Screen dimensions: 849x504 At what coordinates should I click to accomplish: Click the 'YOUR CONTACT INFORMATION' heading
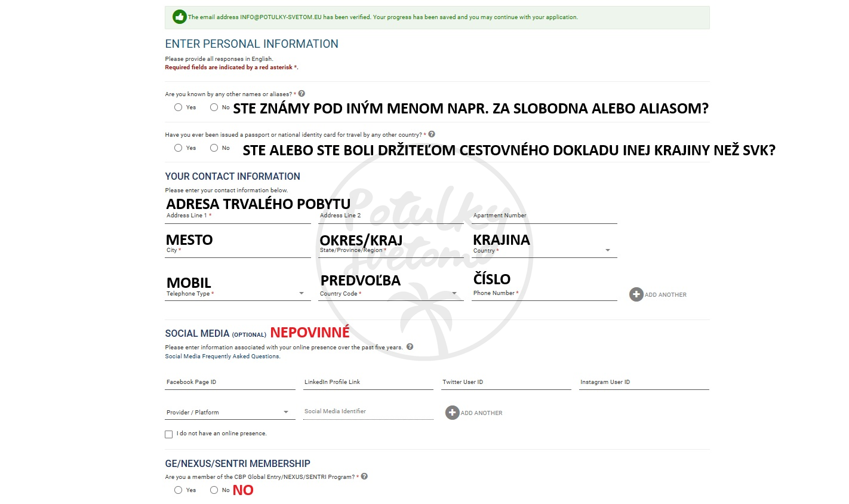[x=232, y=177]
